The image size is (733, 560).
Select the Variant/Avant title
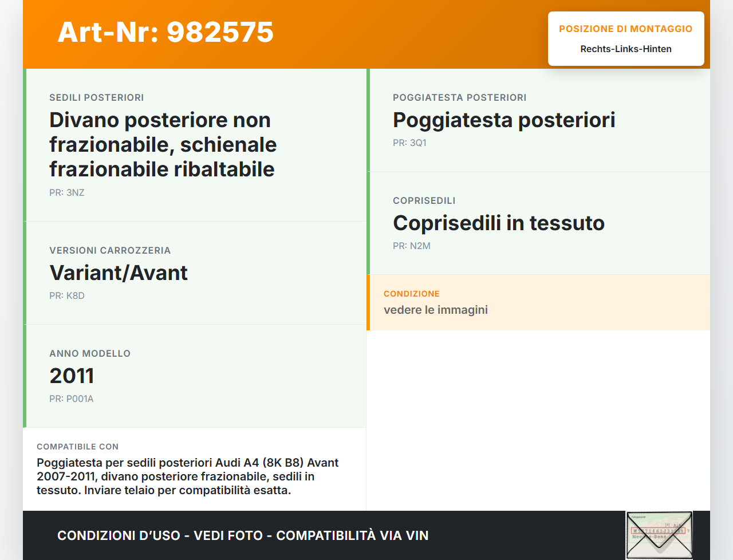point(119,273)
